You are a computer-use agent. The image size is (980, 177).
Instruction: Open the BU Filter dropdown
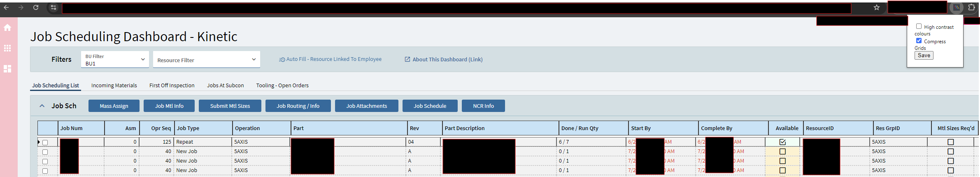tap(115, 60)
